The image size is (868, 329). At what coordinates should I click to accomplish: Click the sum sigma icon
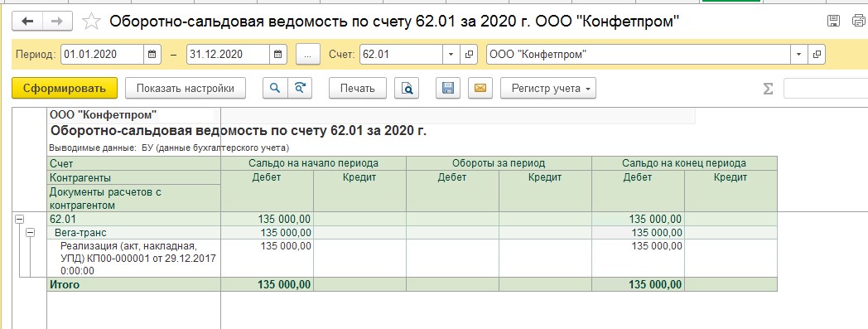[x=768, y=89]
